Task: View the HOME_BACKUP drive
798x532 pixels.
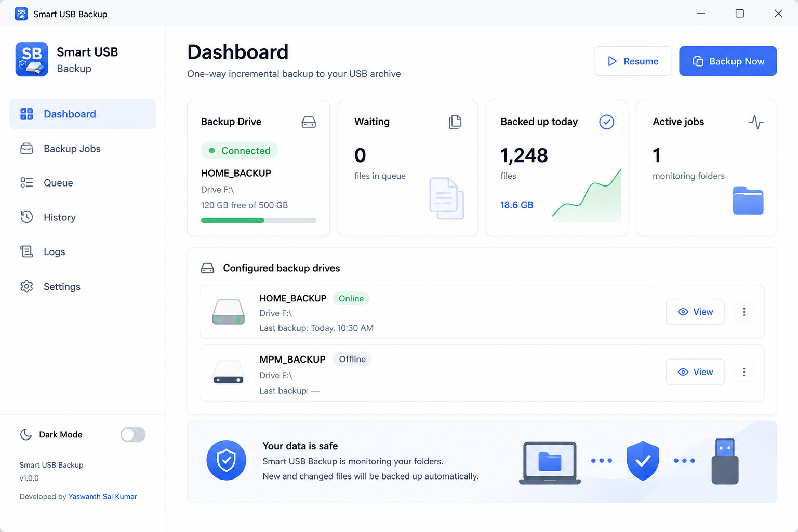Action: click(x=695, y=312)
